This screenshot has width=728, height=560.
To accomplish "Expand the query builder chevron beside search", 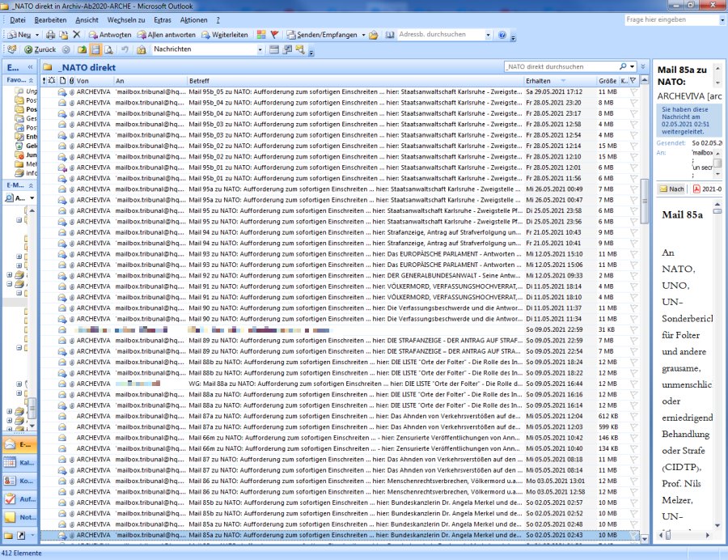I will 643,66.
